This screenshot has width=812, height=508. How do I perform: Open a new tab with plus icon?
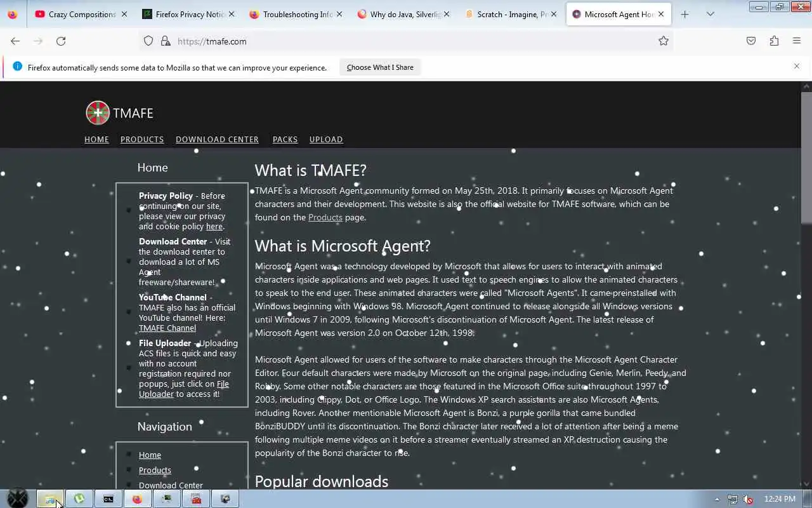[684, 14]
